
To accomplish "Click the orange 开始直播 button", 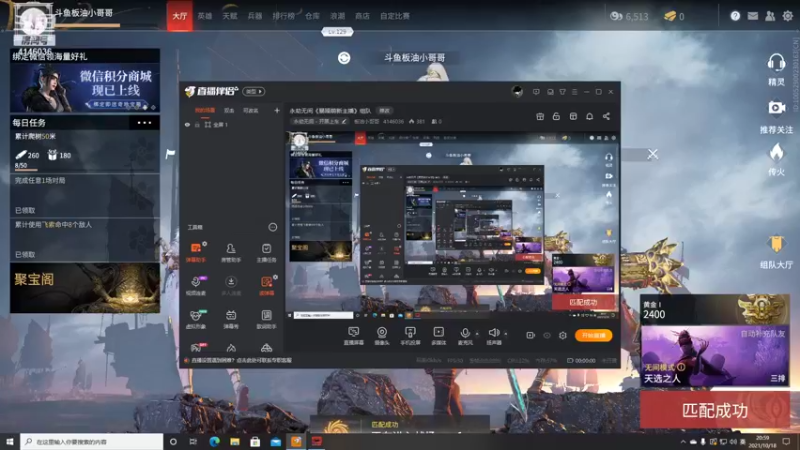I will point(593,335).
